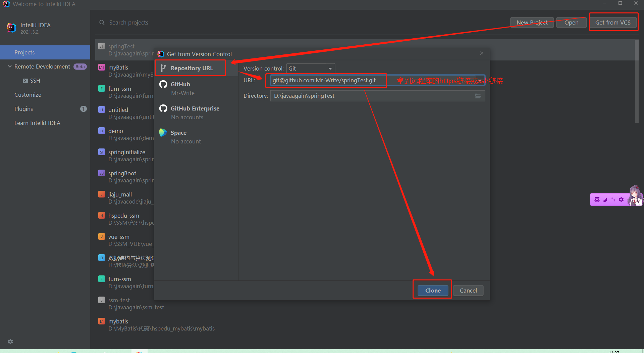Select Space option in VCS dialog
644x353 pixels.
[x=196, y=137]
